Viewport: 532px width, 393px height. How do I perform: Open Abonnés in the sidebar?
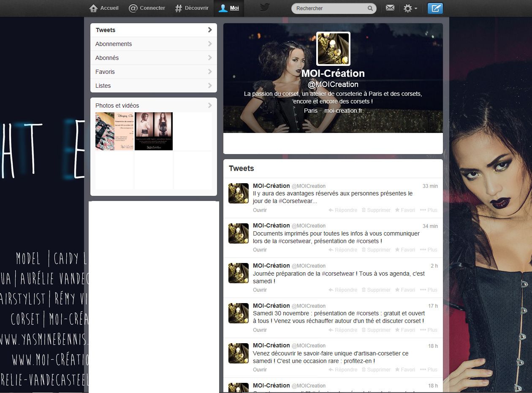(x=154, y=58)
